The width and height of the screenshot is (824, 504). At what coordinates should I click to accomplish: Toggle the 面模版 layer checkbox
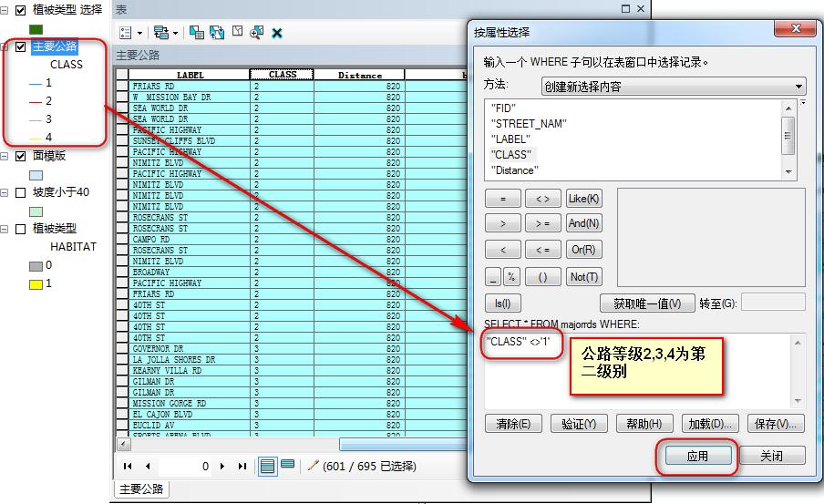point(20,156)
